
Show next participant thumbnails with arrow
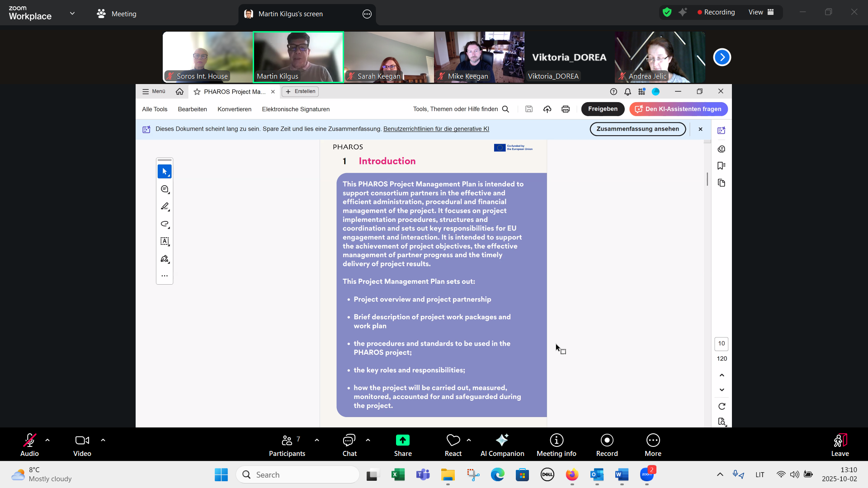click(x=722, y=57)
